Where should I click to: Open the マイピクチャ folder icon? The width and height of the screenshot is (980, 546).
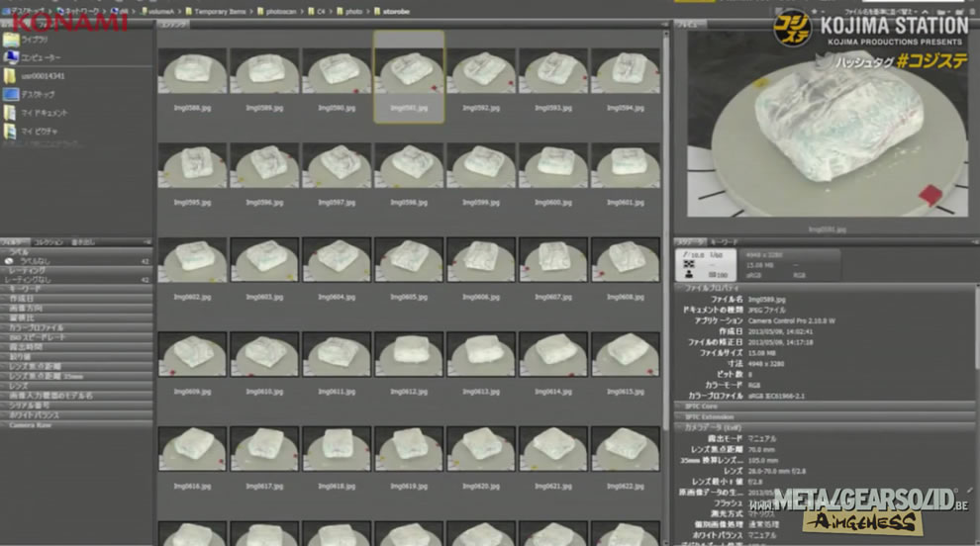pyautogui.click(x=10, y=132)
